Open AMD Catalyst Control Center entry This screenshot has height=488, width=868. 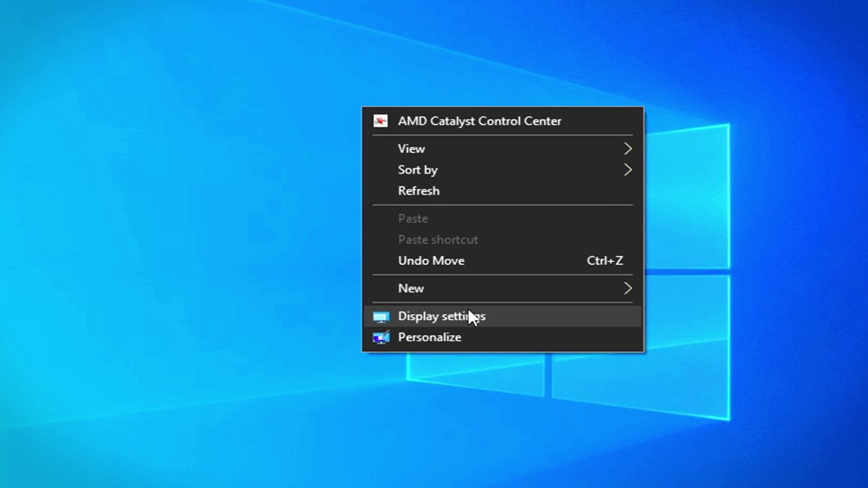click(x=502, y=121)
